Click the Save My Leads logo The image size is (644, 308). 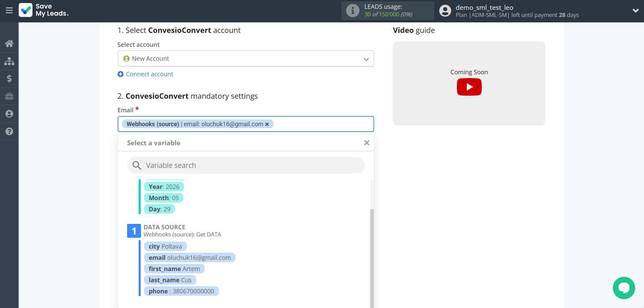click(x=44, y=10)
